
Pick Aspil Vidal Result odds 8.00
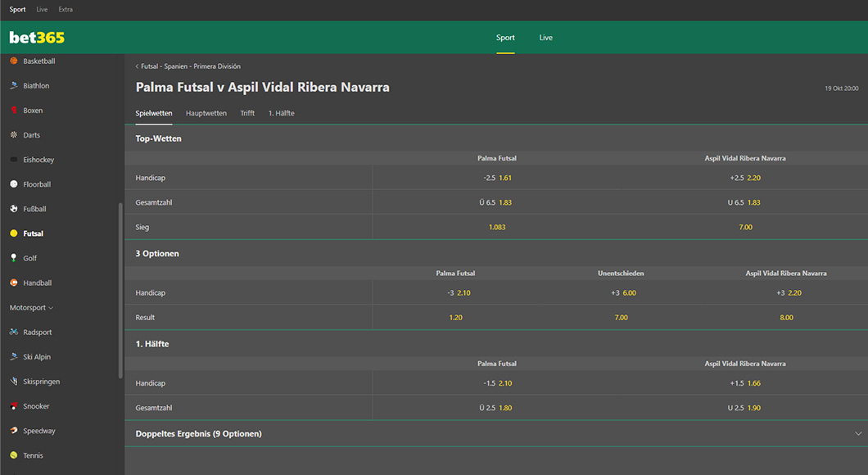(787, 317)
